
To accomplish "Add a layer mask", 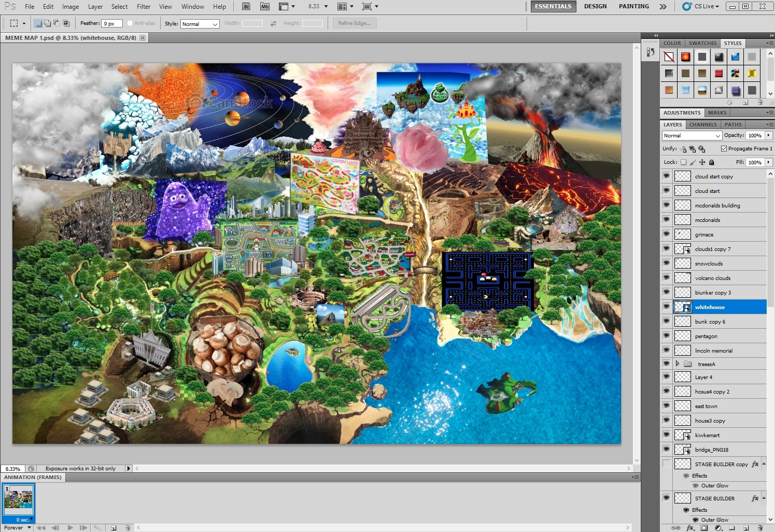I will tap(704, 528).
